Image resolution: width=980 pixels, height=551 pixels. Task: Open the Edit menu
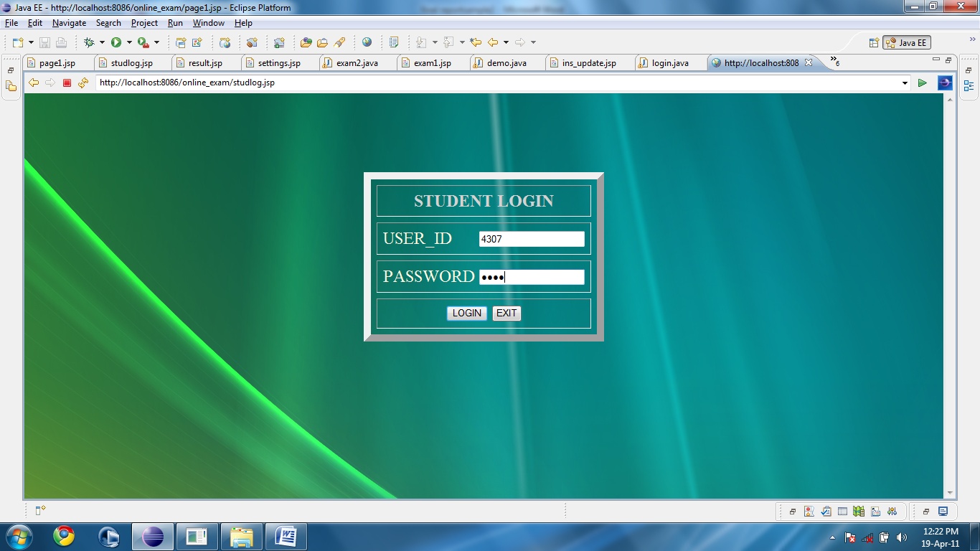click(35, 23)
